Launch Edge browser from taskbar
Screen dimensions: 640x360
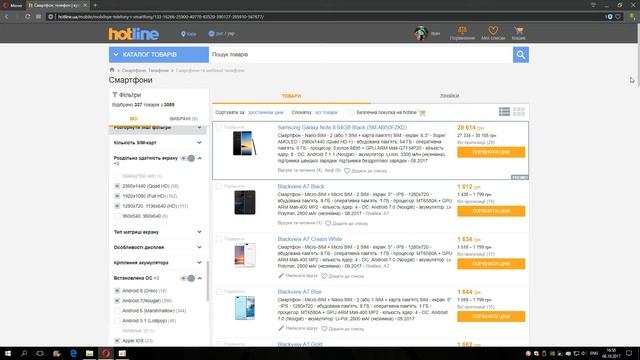tap(73, 353)
